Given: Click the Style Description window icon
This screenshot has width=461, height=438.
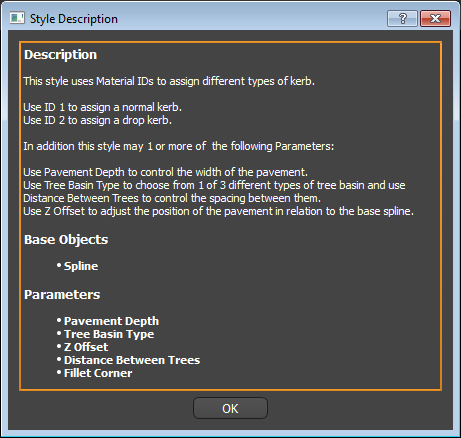Looking at the screenshot, I should pyautogui.click(x=17, y=18).
